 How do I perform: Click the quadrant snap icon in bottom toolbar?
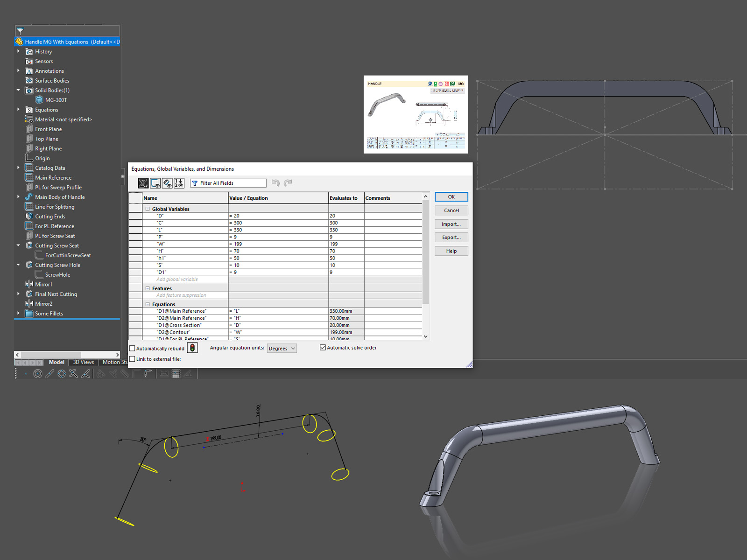tap(62, 374)
